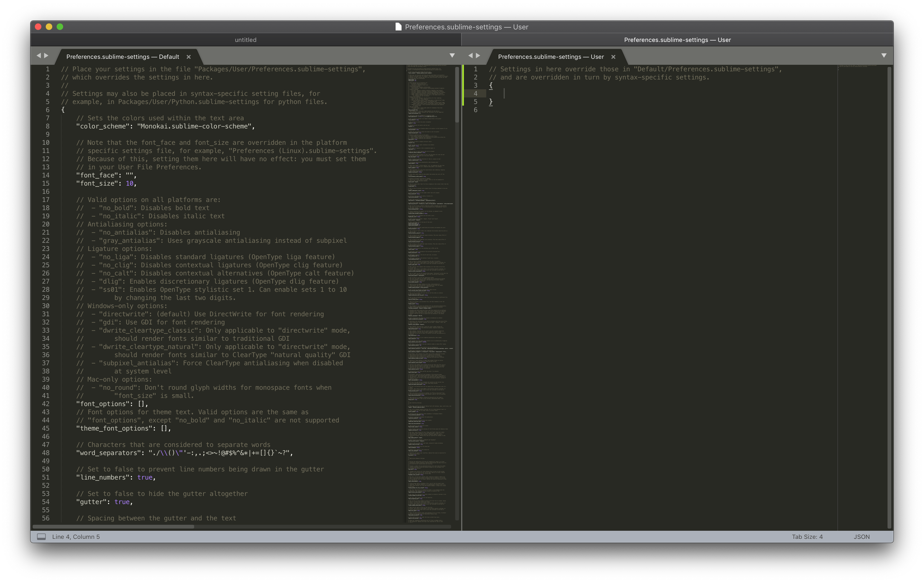The height and width of the screenshot is (583, 924).
Task: Click the "gutter" true value
Action: (122, 502)
